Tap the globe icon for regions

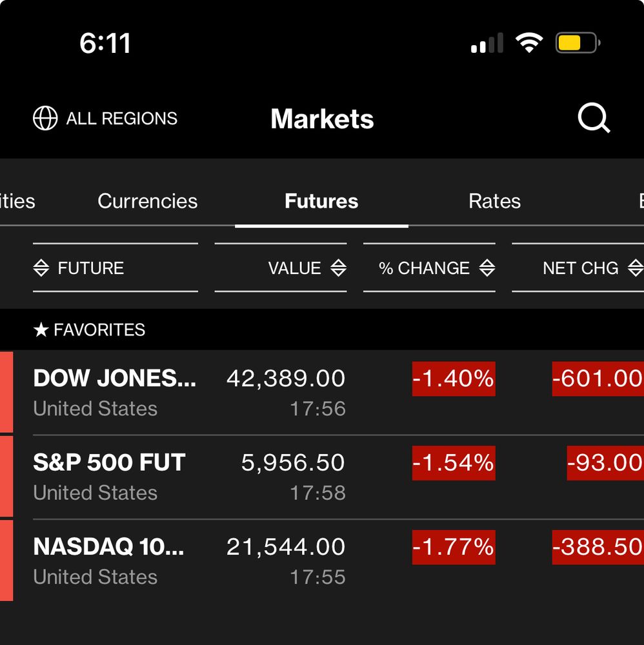click(45, 119)
